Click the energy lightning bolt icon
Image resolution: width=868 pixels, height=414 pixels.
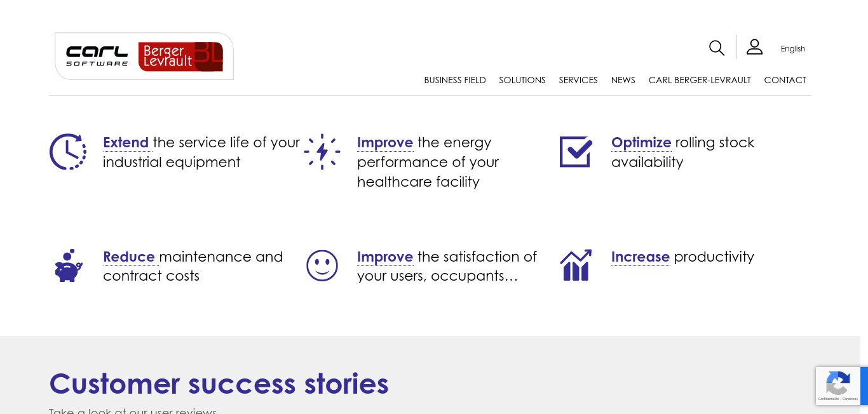coord(322,152)
